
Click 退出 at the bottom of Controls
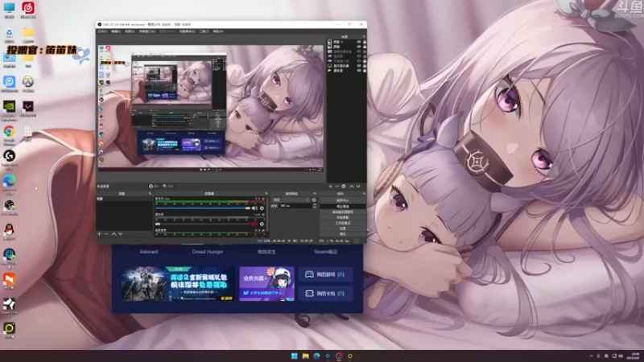coord(343,234)
